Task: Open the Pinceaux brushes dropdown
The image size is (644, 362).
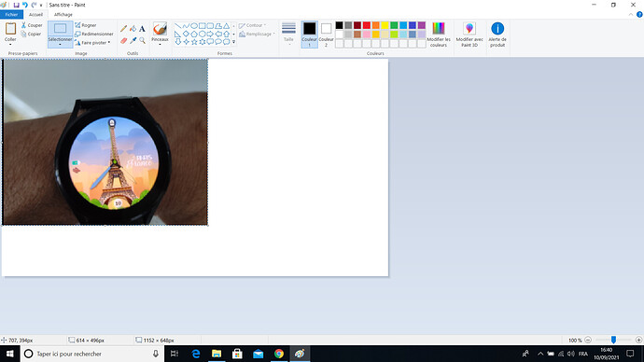Action: [x=160, y=45]
